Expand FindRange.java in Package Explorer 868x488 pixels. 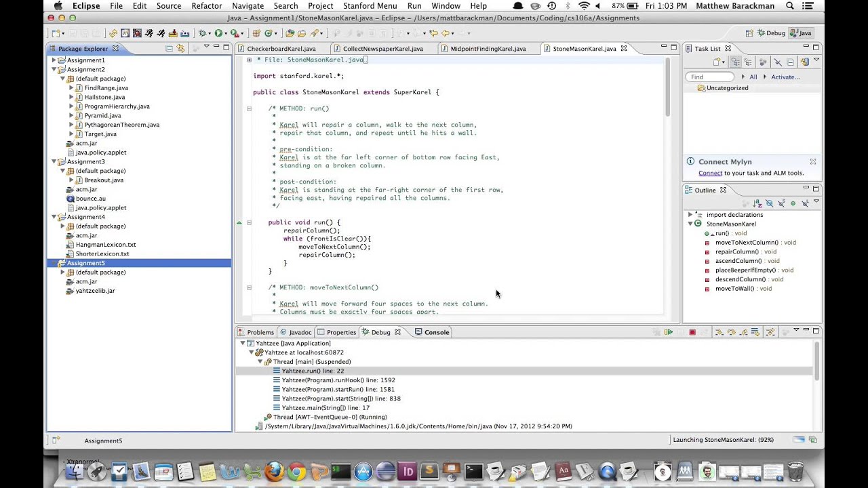pos(71,88)
